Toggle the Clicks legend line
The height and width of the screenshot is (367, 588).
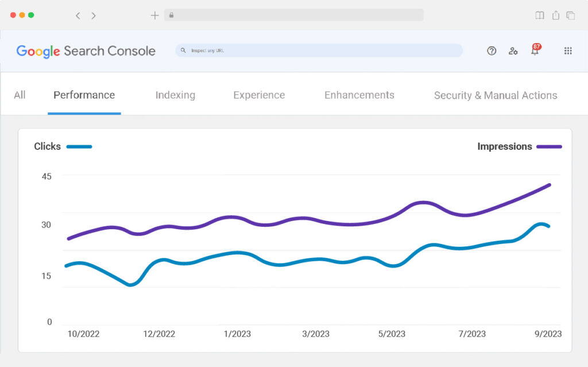(x=79, y=146)
